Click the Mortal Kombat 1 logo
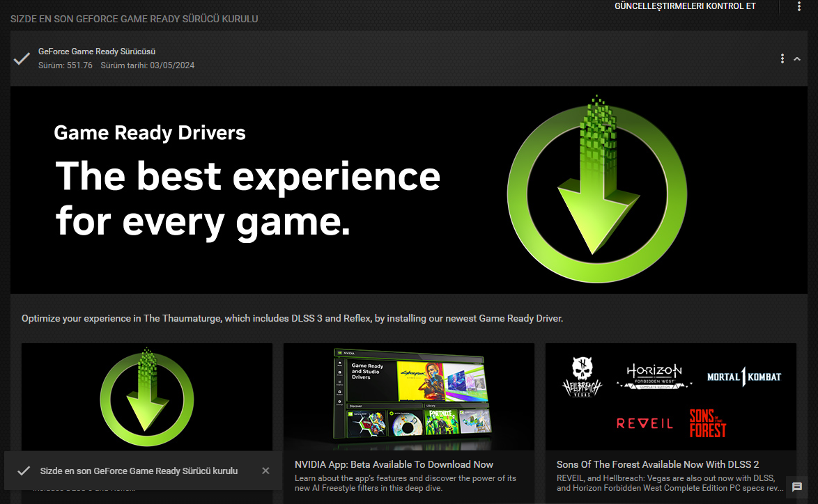 pos(744,377)
